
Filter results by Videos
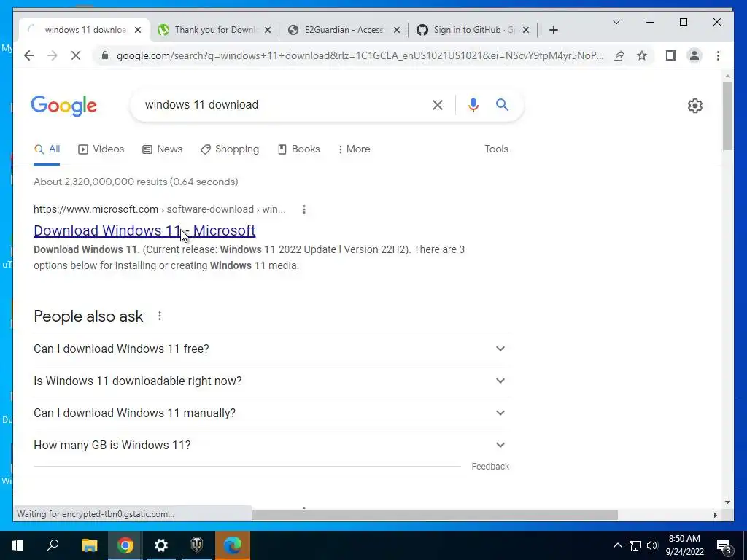(x=101, y=149)
